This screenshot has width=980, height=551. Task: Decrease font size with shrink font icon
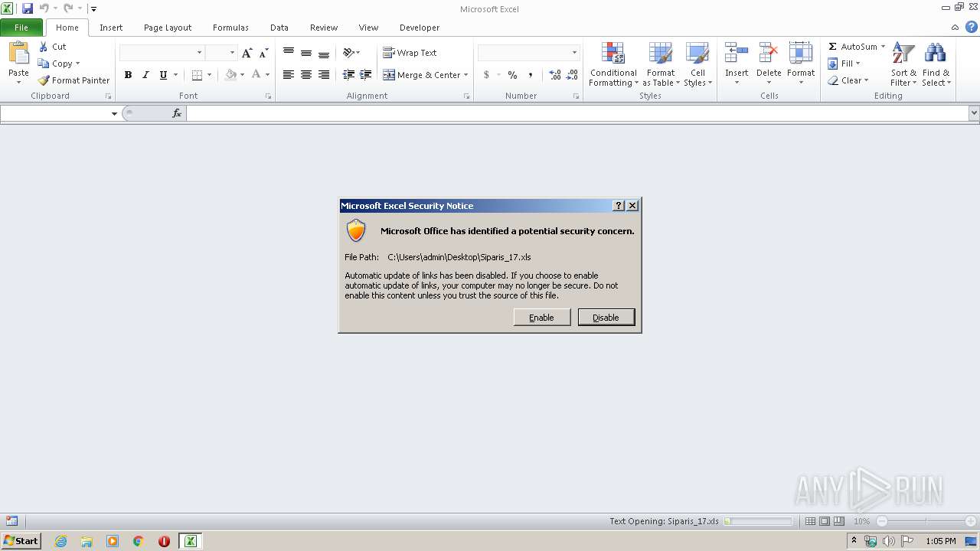pyautogui.click(x=263, y=53)
